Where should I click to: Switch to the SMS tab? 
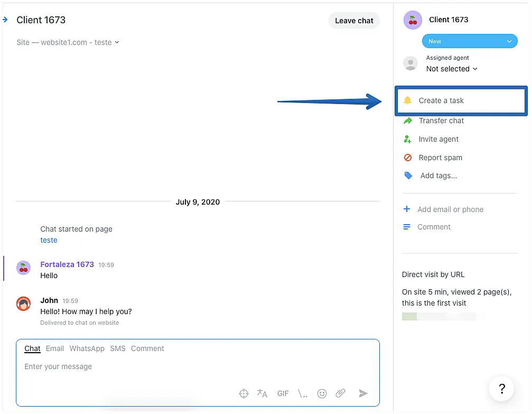[118, 348]
